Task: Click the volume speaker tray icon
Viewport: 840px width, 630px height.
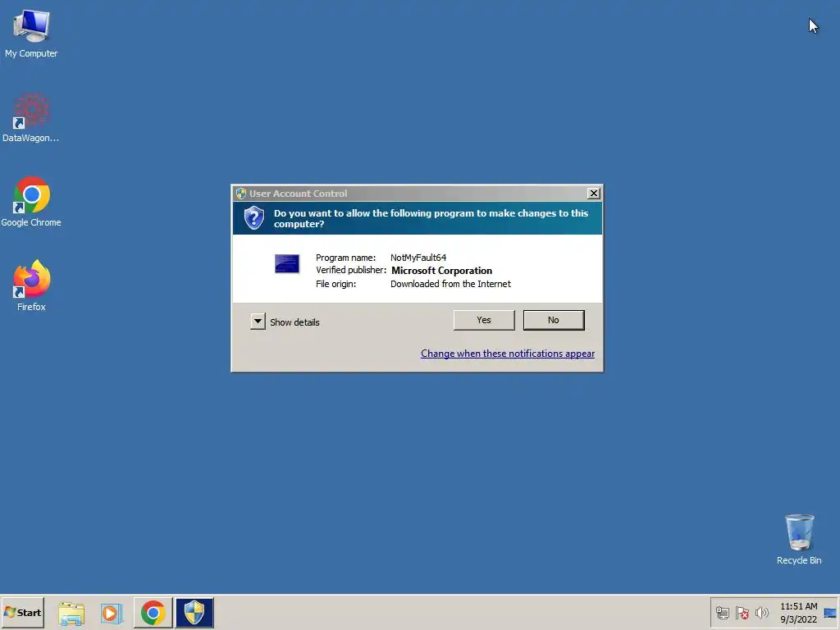Action: tap(762, 613)
